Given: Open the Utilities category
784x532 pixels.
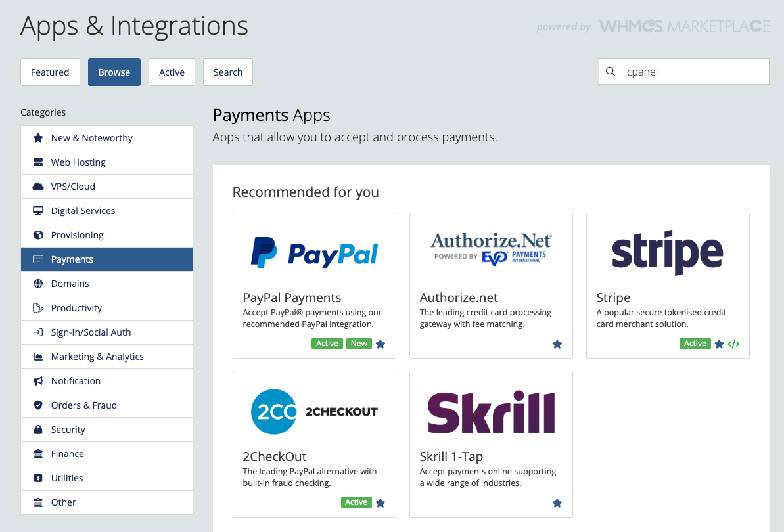Looking at the screenshot, I should [106, 478].
